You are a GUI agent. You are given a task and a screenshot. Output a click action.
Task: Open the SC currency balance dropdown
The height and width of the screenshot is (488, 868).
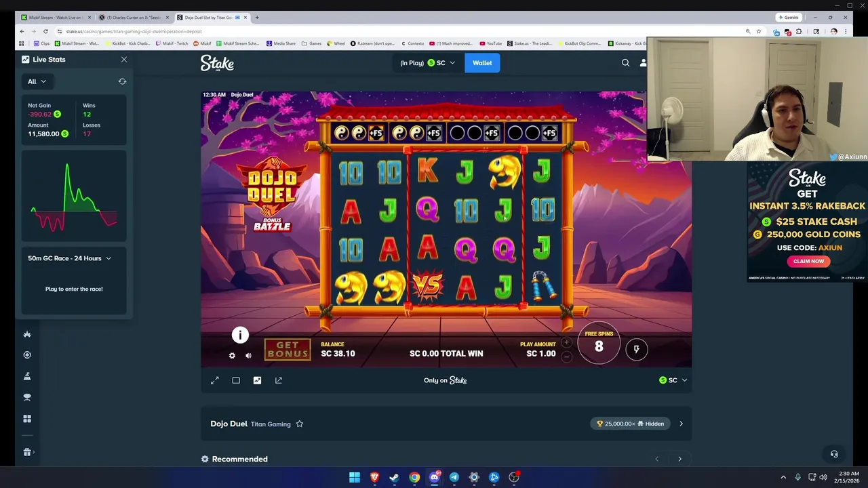(x=427, y=63)
